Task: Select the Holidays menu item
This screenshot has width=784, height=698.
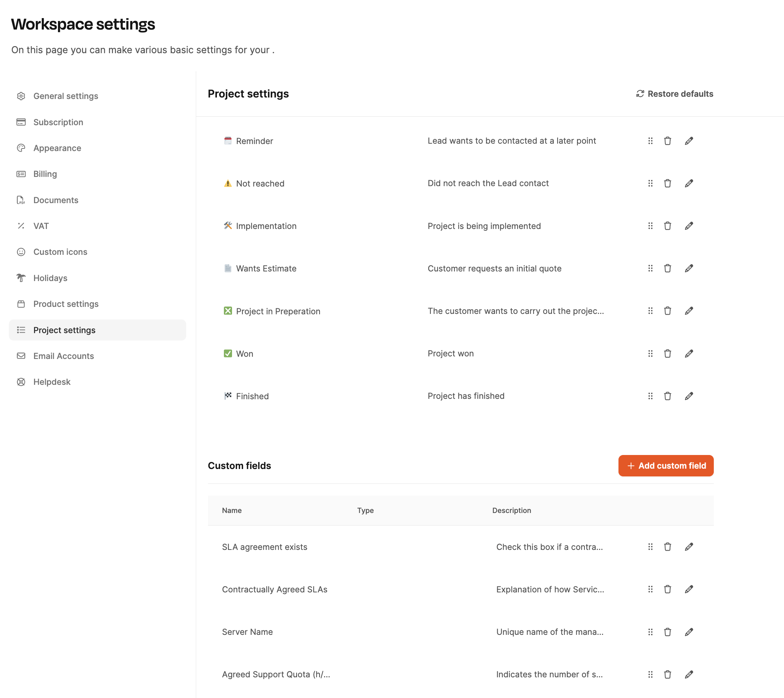Action: pos(50,278)
